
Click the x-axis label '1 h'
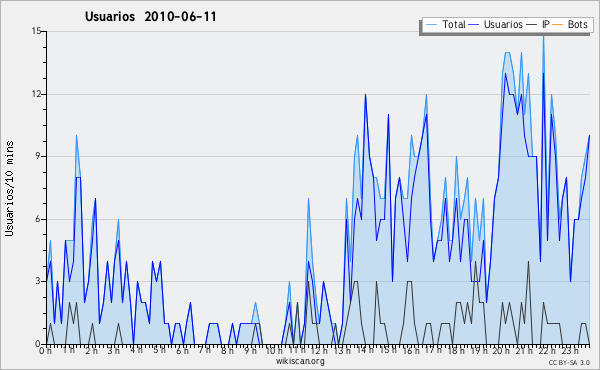(x=69, y=350)
